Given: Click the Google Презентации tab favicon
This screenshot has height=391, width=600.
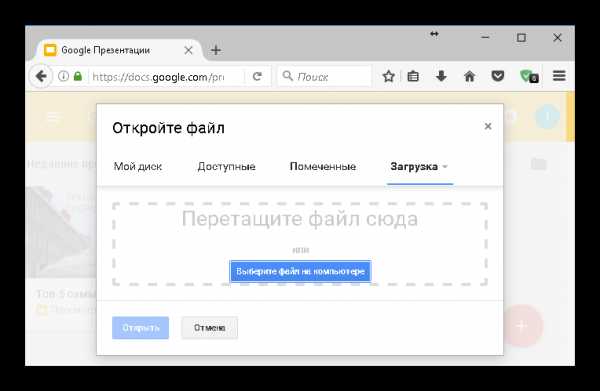Looking at the screenshot, I should point(50,50).
